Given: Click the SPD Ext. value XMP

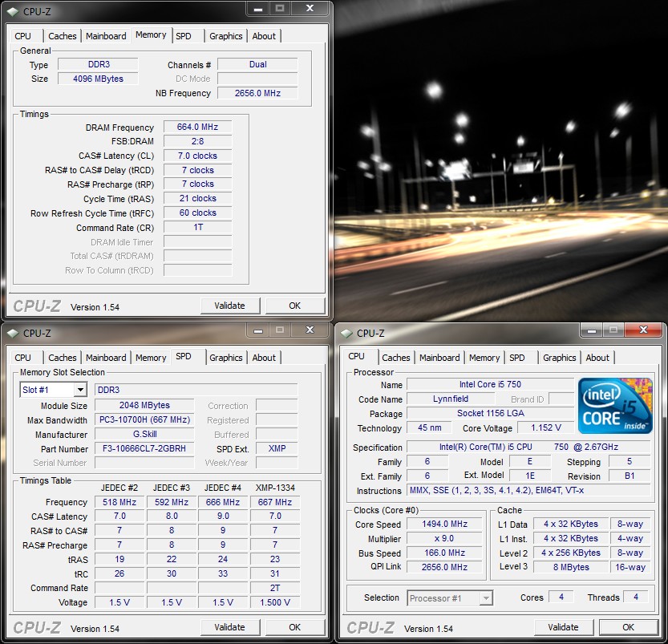Looking at the screenshot, I should pyautogui.click(x=277, y=448).
